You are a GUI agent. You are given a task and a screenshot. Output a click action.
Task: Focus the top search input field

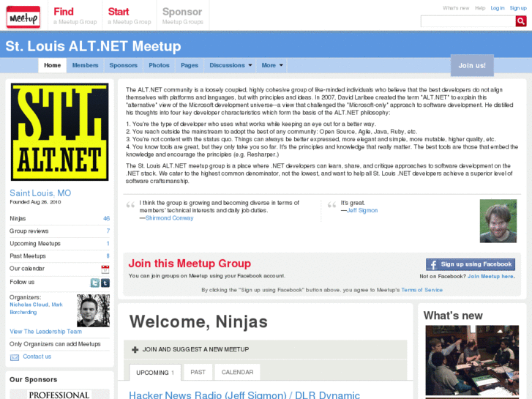click(468, 21)
